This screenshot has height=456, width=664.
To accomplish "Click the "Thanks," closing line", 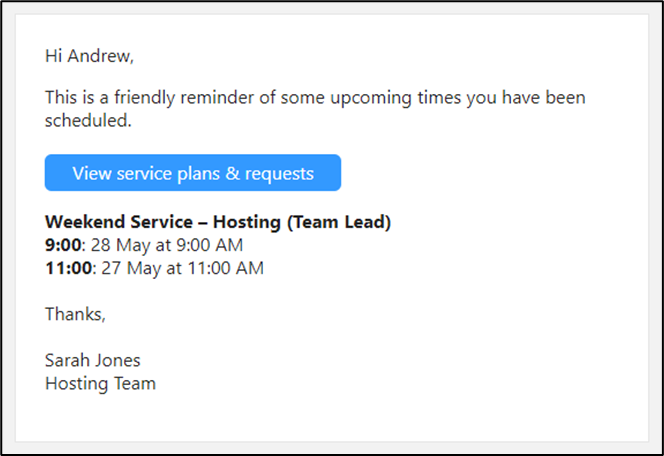I will pyautogui.click(x=75, y=314).
